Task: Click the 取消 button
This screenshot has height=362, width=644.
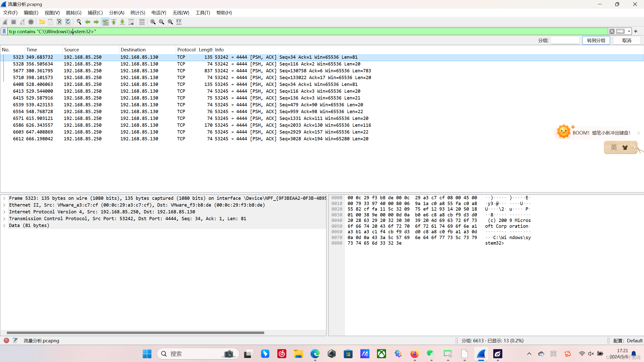Action: 626,41
